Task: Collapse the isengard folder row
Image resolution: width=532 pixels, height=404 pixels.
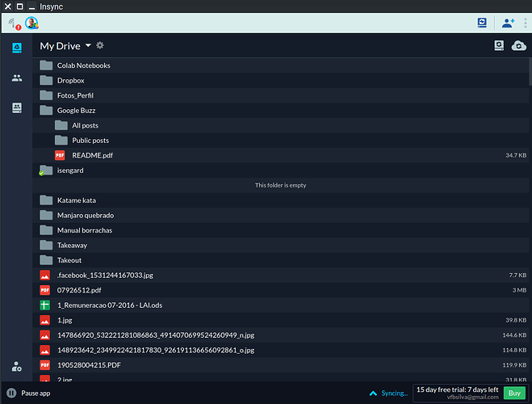Action: [281, 170]
